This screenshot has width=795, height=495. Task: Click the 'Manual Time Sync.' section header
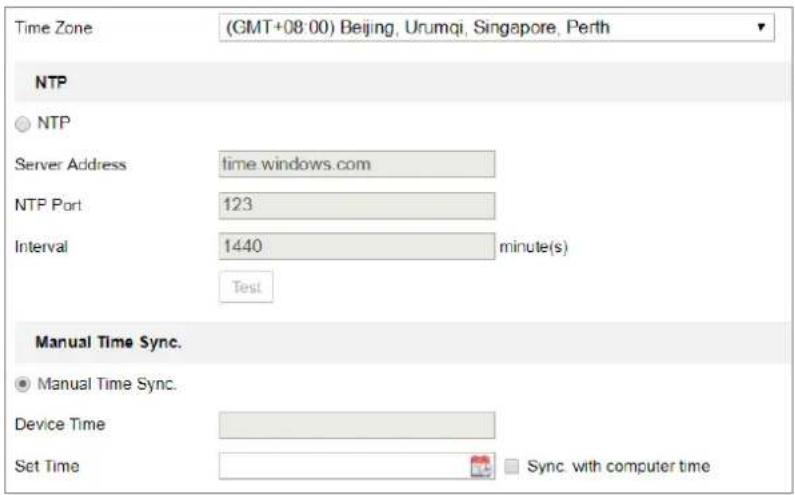pyautogui.click(x=108, y=342)
